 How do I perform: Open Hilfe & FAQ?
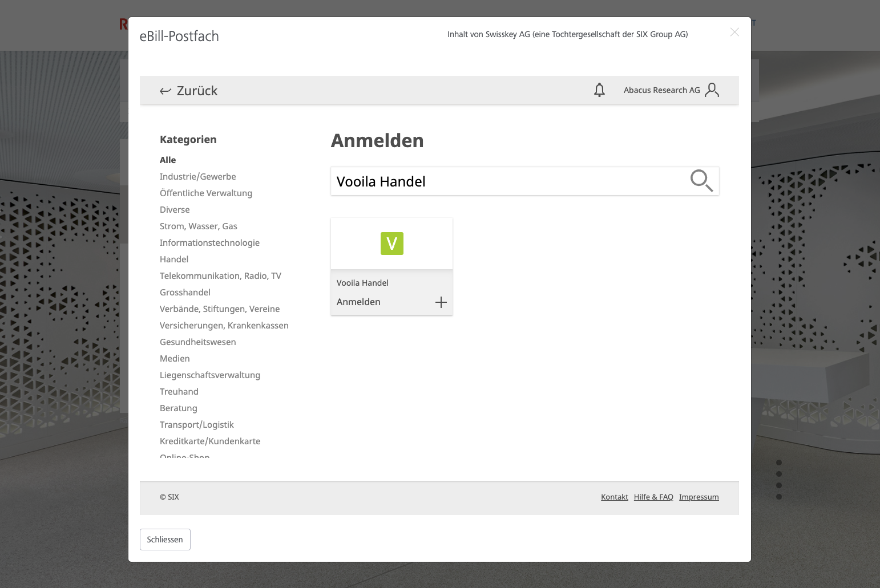tap(653, 497)
